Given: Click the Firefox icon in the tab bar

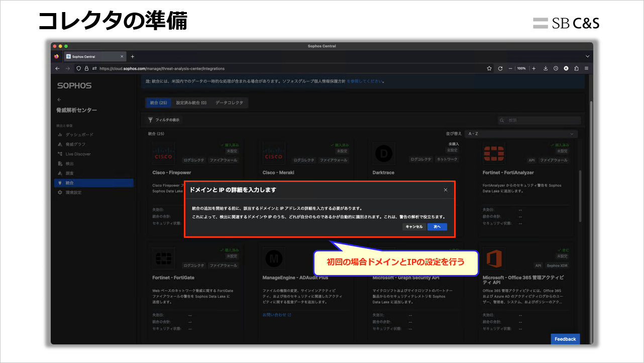Looking at the screenshot, I should [57, 56].
